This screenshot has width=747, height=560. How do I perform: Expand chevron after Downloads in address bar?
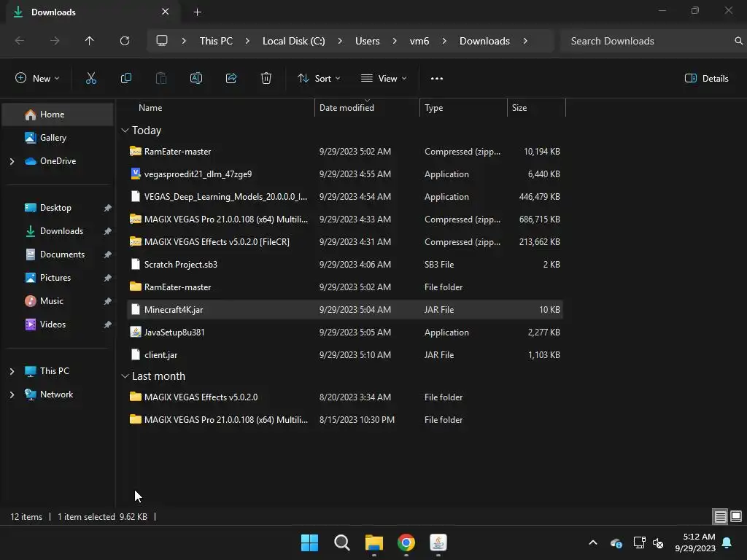pyautogui.click(x=525, y=41)
